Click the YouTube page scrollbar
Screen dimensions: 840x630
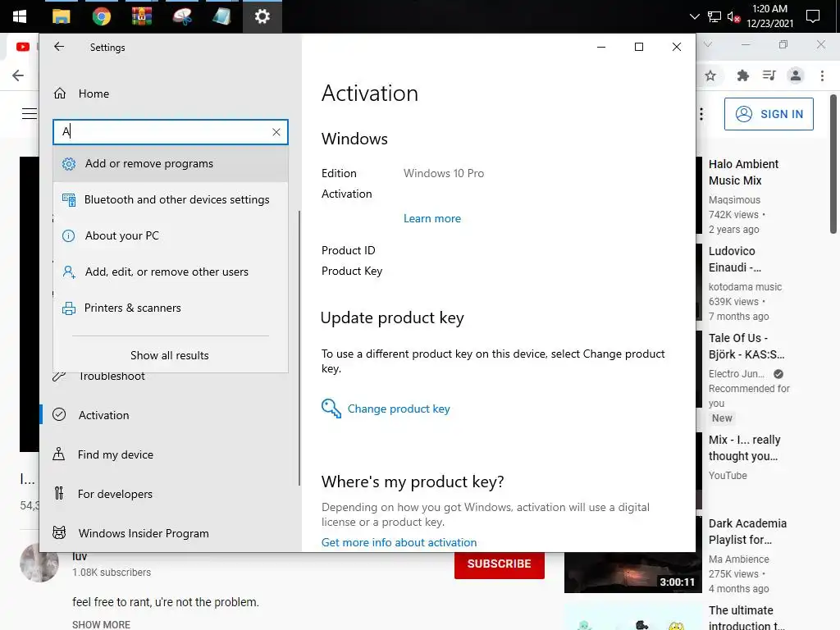833,163
